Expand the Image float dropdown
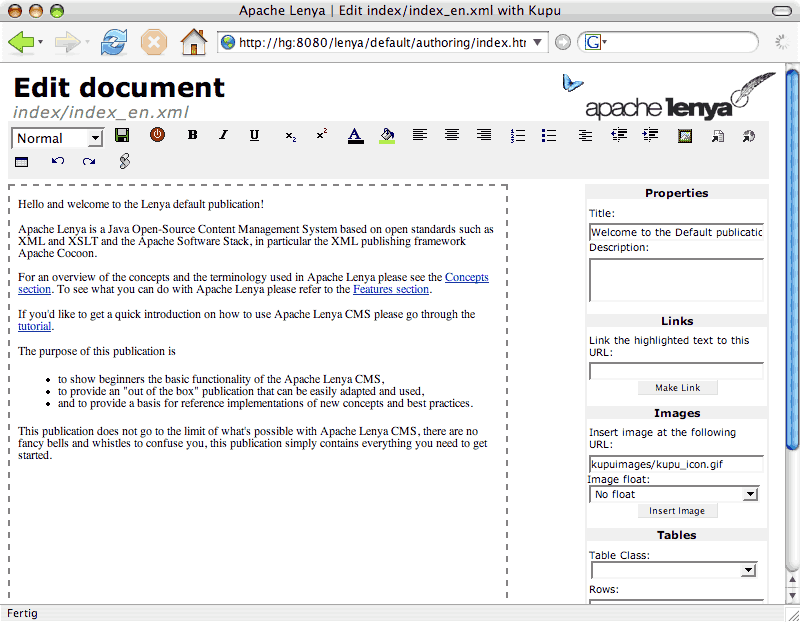This screenshot has height=622, width=800. point(674,494)
